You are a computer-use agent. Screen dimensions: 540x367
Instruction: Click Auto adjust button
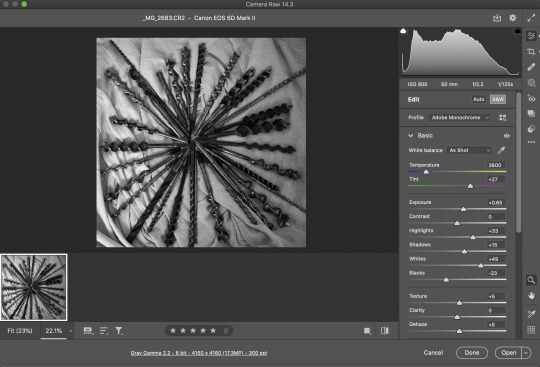pos(479,99)
